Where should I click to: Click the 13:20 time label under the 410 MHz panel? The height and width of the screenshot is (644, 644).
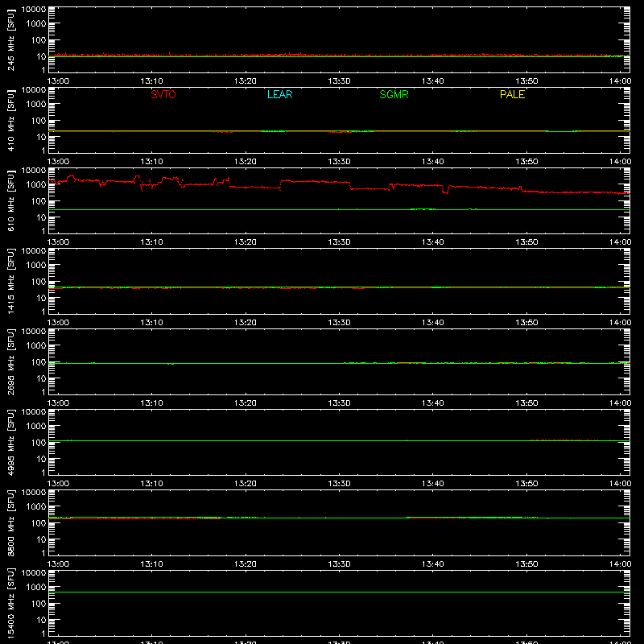coord(246,162)
